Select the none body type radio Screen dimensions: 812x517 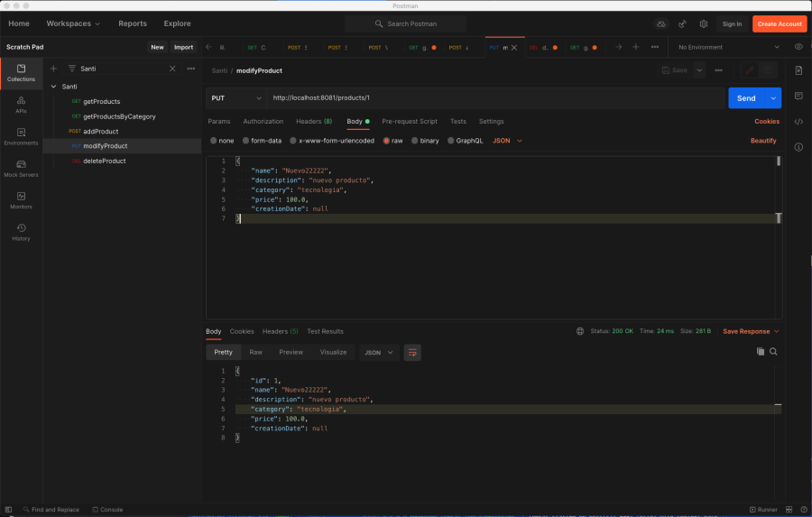coord(214,141)
